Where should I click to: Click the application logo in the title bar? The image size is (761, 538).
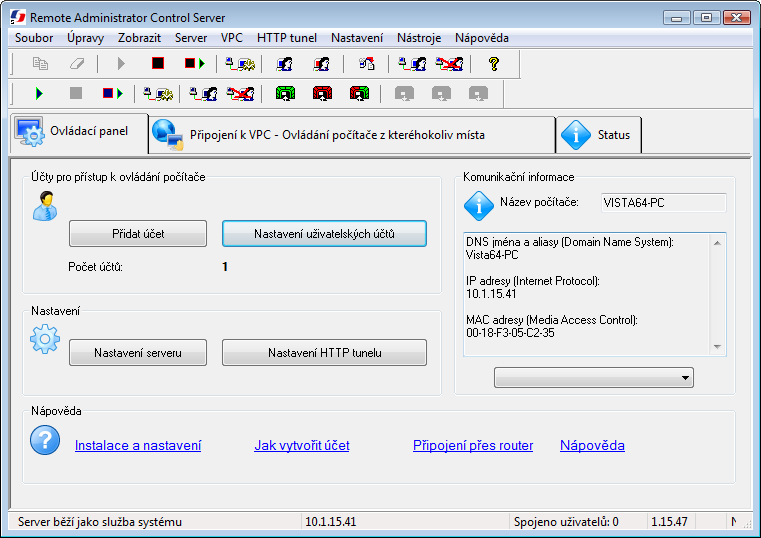pyautogui.click(x=18, y=17)
